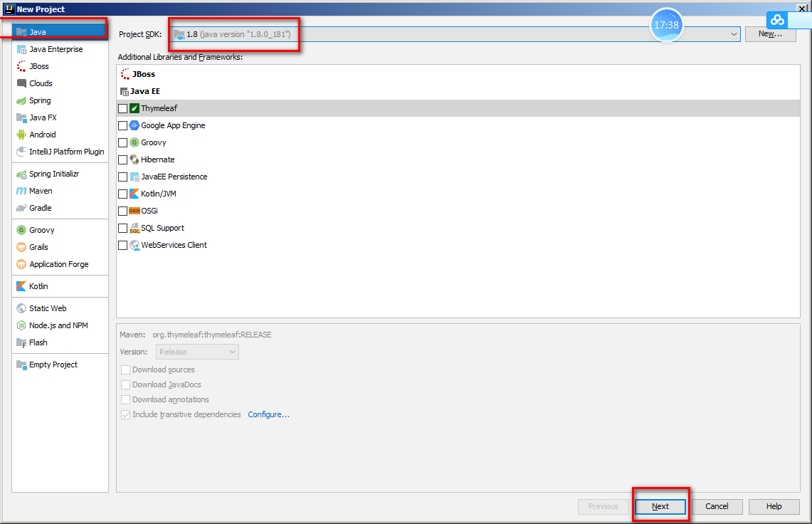Select the Android robot icon
The image size is (812, 524).
click(21, 135)
